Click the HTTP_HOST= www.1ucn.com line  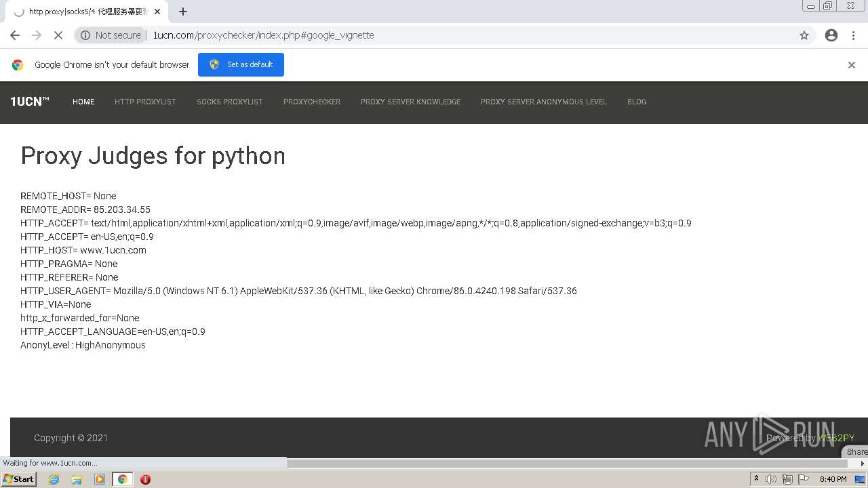tap(83, 250)
